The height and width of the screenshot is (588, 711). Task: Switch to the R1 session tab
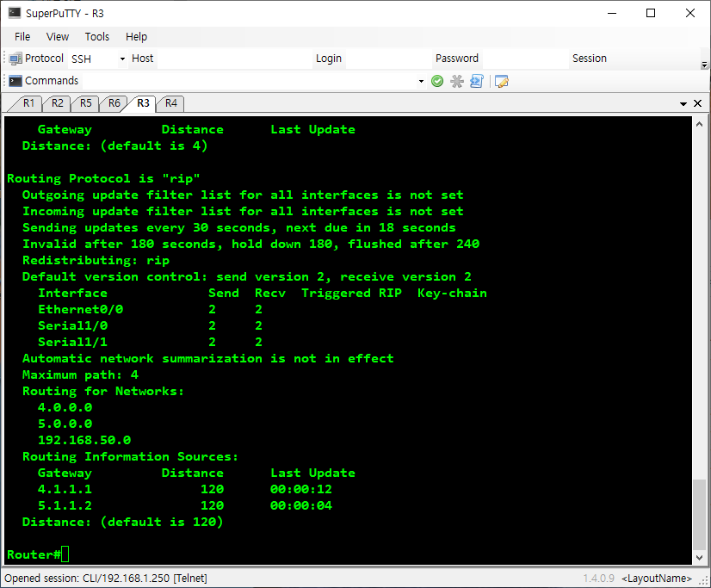click(x=28, y=103)
